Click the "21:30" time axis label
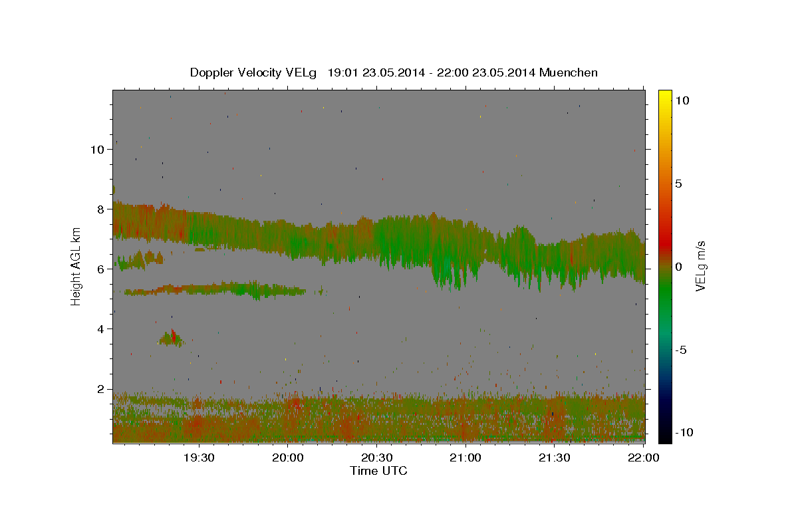 [x=555, y=458]
